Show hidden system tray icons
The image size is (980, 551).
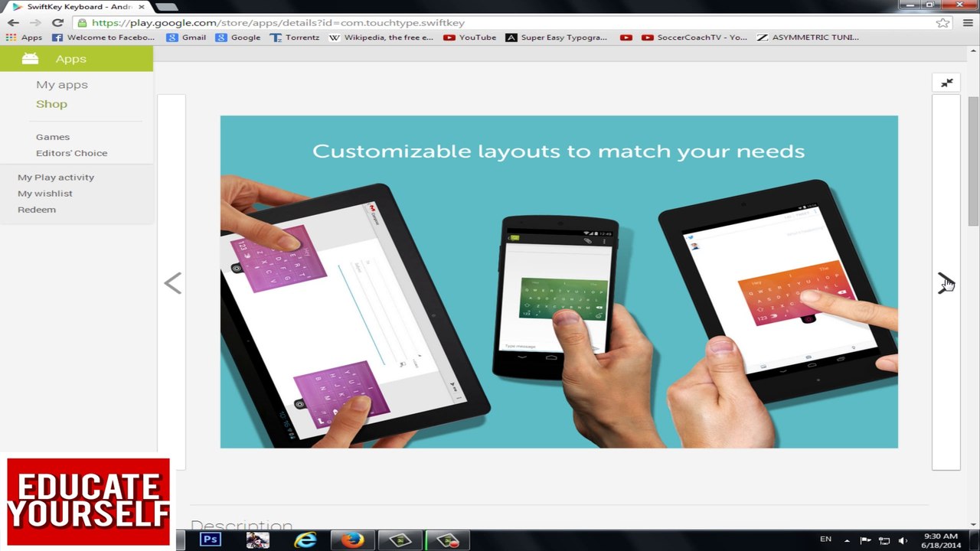tap(847, 541)
